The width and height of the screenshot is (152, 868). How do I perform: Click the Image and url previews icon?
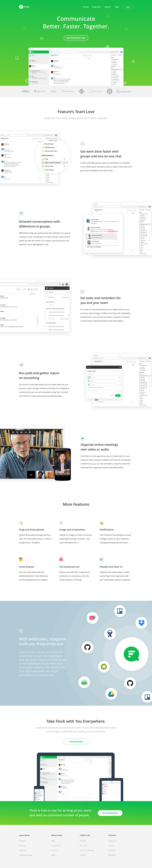click(61, 523)
